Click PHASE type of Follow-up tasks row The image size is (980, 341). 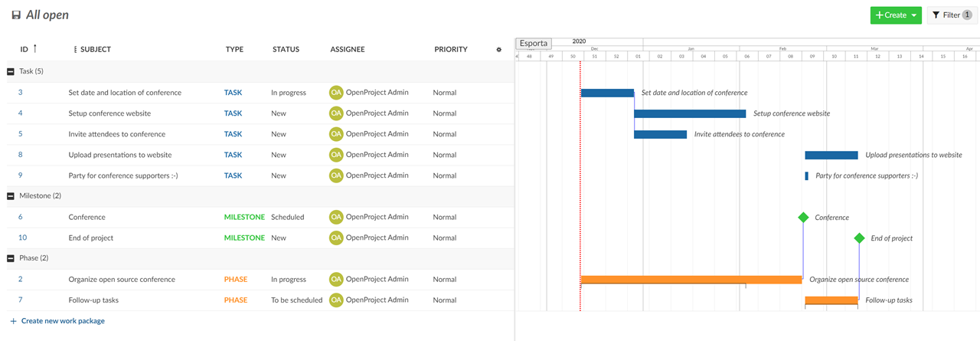236,300
